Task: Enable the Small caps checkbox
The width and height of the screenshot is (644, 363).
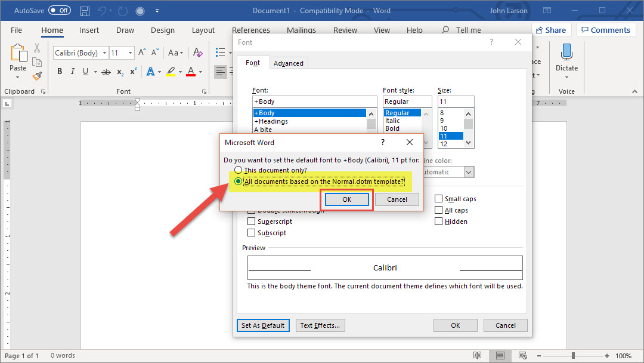Action: [x=439, y=199]
